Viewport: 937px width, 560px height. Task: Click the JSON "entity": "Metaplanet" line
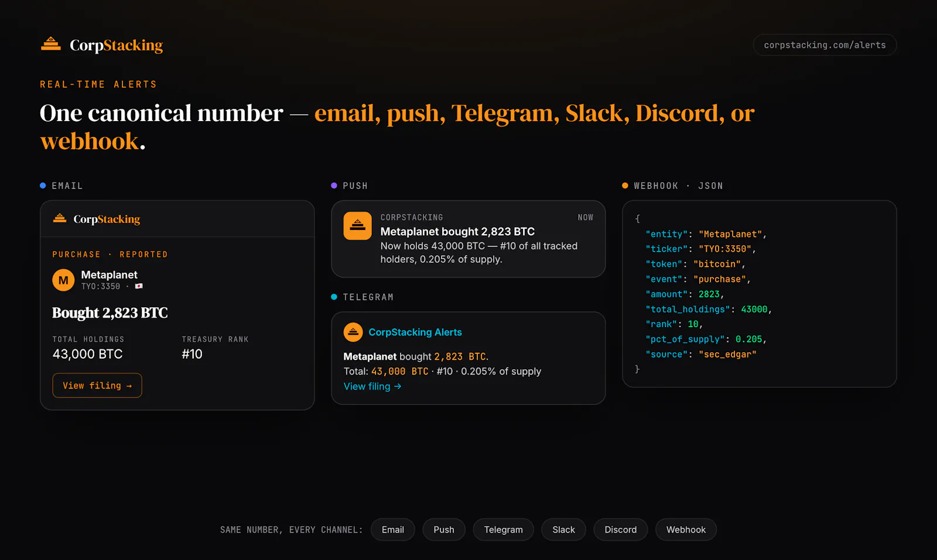(706, 234)
